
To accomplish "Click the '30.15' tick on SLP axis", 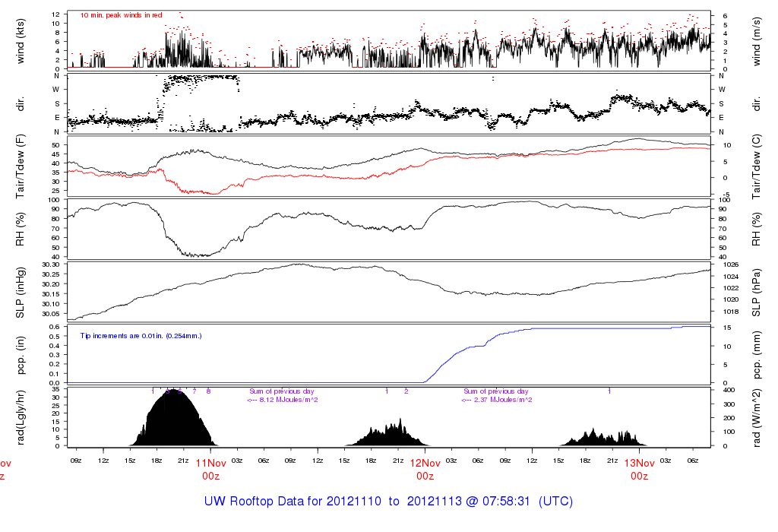I will pos(51,294).
